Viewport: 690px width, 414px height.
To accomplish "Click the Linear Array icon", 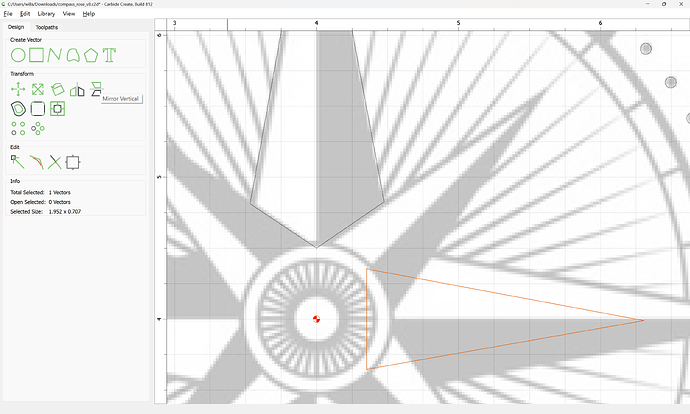I will (18, 127).
